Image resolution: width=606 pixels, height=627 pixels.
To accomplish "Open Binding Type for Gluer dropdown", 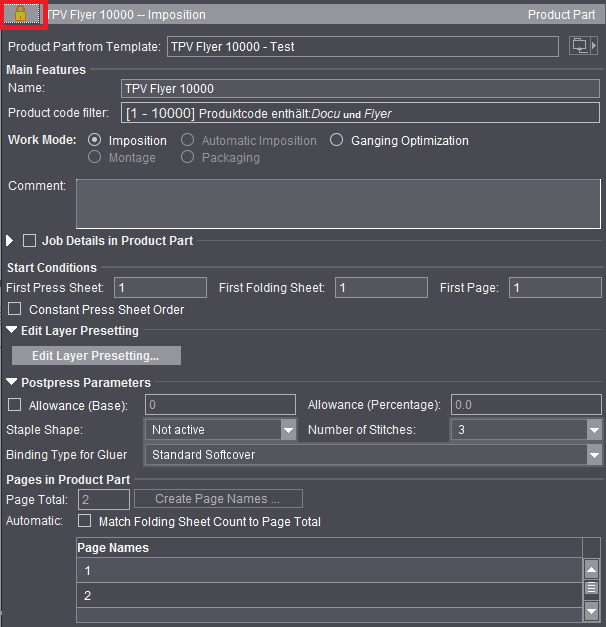I will click(x=593, y=455).
